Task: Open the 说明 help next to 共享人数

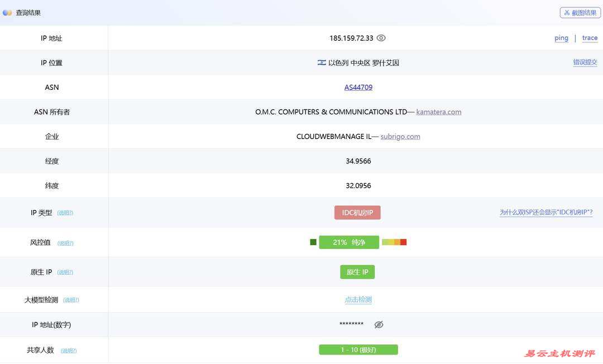Action: click(x=69, y=351)
